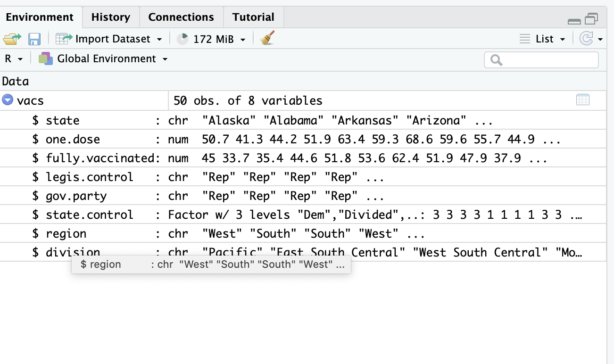614x364 pixels.
Task: Clear objects with the broom icon
Action: tap(267, 39)
